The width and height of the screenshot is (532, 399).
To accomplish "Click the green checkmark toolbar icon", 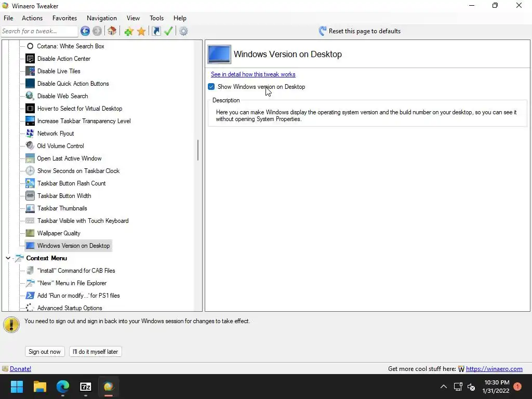I will 168,31.
